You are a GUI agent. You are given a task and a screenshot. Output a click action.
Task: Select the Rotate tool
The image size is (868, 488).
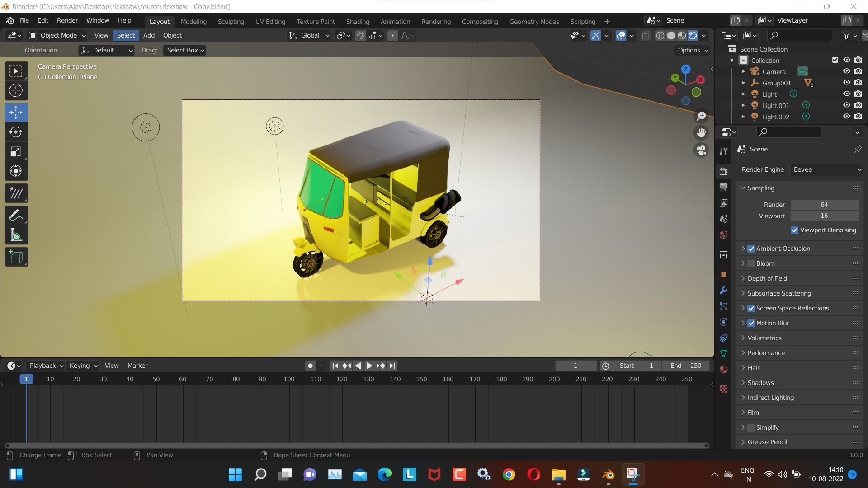pyautogui.click(x=16, y=132)
